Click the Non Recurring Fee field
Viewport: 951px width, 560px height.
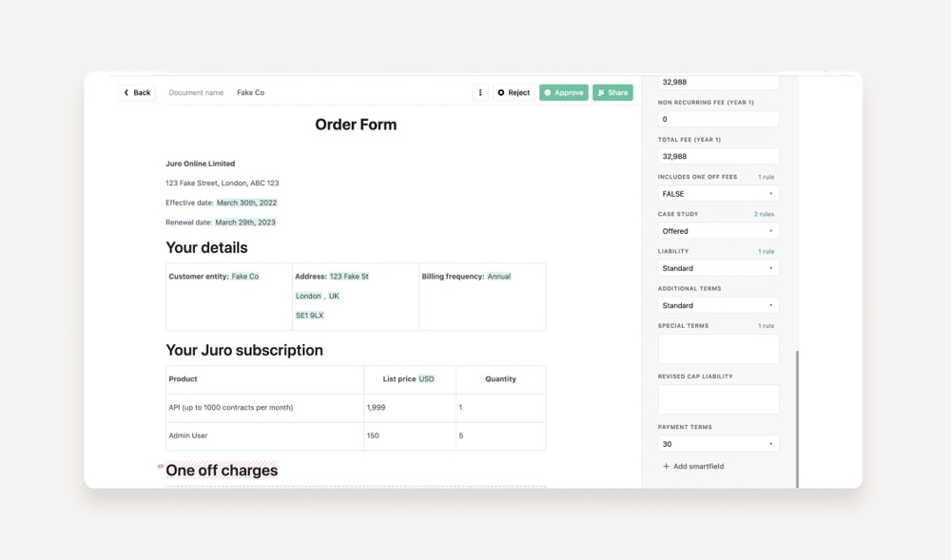[x=718, y=120]
